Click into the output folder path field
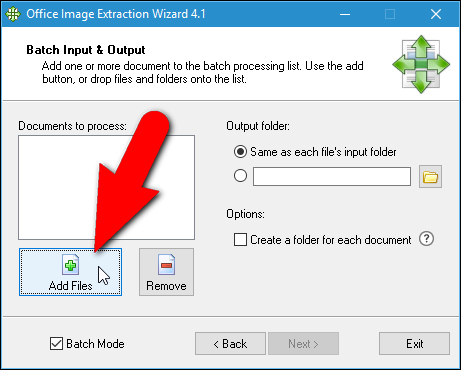Viewport: 461px width, 370px height. tap(332, 176)
